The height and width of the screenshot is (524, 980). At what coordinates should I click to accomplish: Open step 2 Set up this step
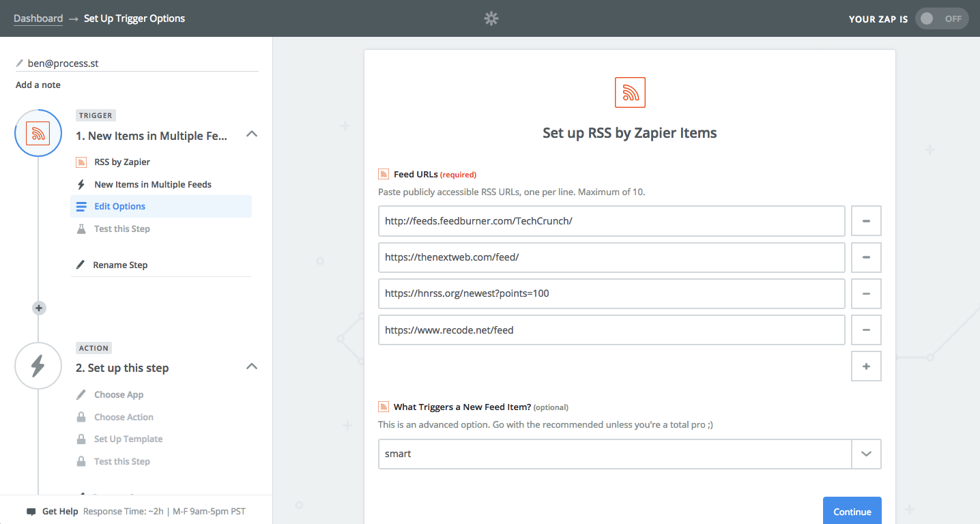click(x=122, y=368)
